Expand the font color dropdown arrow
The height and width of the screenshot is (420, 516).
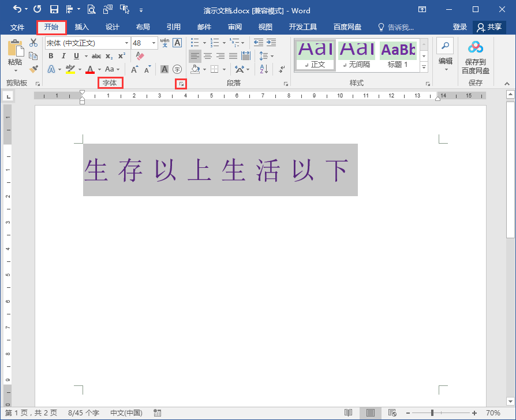click(x=99, y=69)
